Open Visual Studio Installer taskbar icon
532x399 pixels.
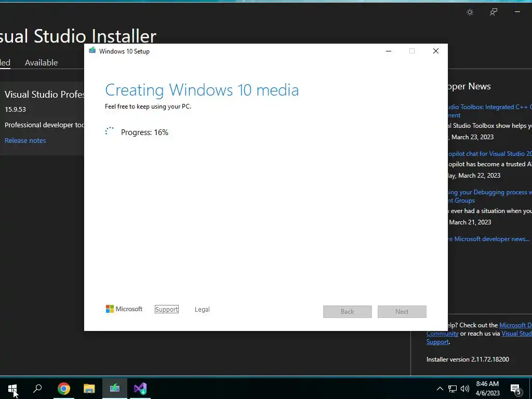pyautogui.click(x=140, y=389)
